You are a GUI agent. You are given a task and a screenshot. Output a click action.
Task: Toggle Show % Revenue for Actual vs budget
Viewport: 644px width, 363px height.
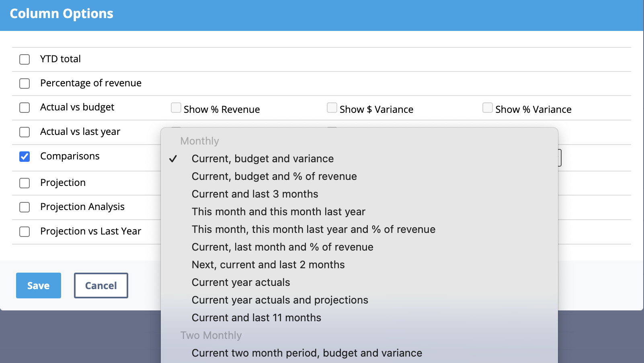[176, 108]
